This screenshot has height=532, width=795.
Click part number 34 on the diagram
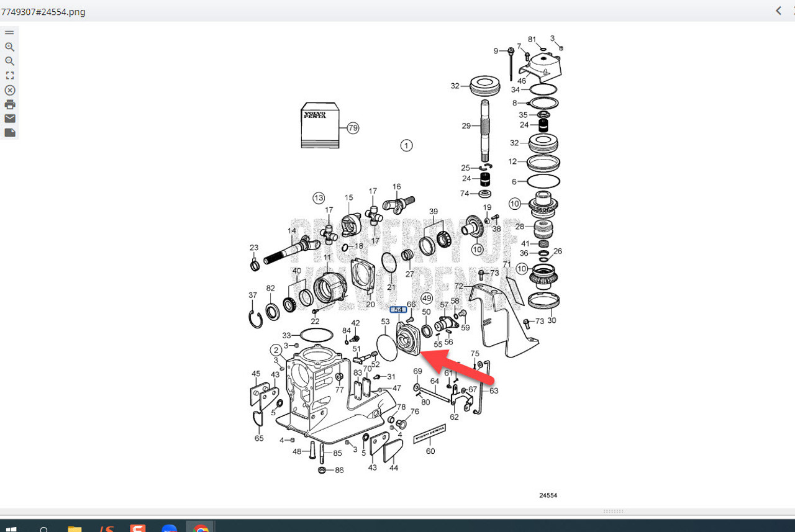tap(516, 90)
